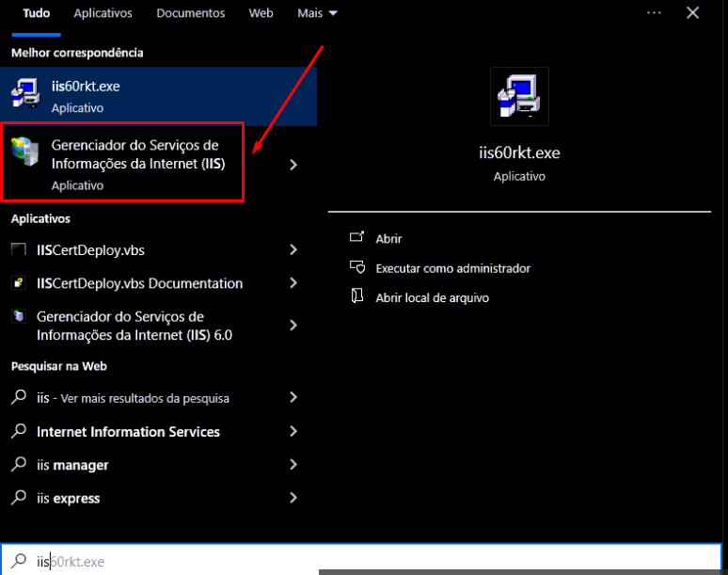The height and width of the screenshot is (575, 728).
Task: Switch to the Web tab
Action: [261, 13]
